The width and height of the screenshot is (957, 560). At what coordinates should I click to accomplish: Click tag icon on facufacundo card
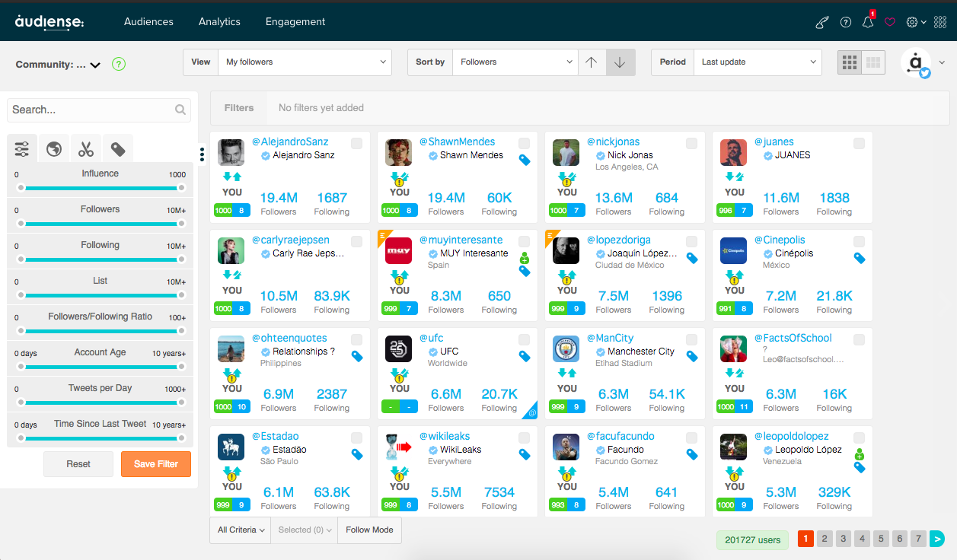tap(692, 454)
